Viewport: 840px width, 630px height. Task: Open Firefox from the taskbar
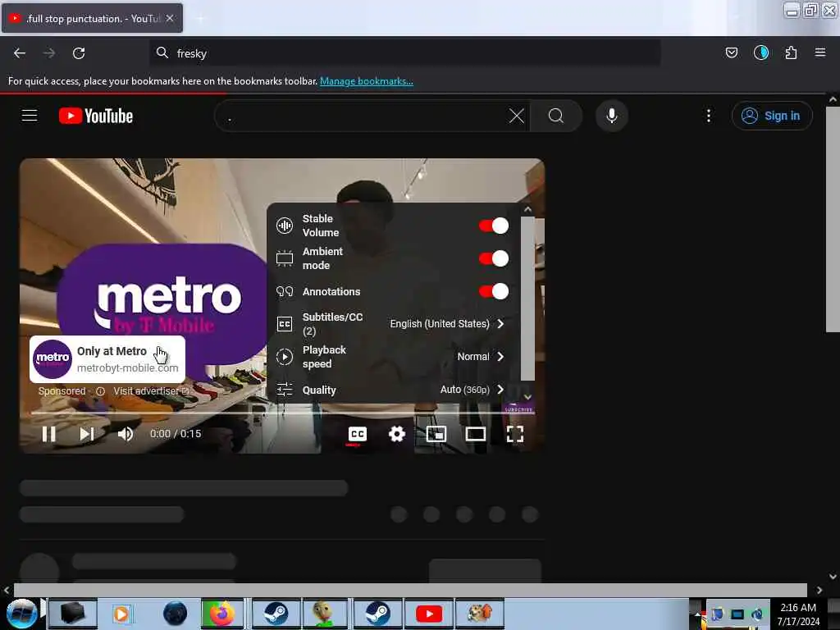coord(221,614)
